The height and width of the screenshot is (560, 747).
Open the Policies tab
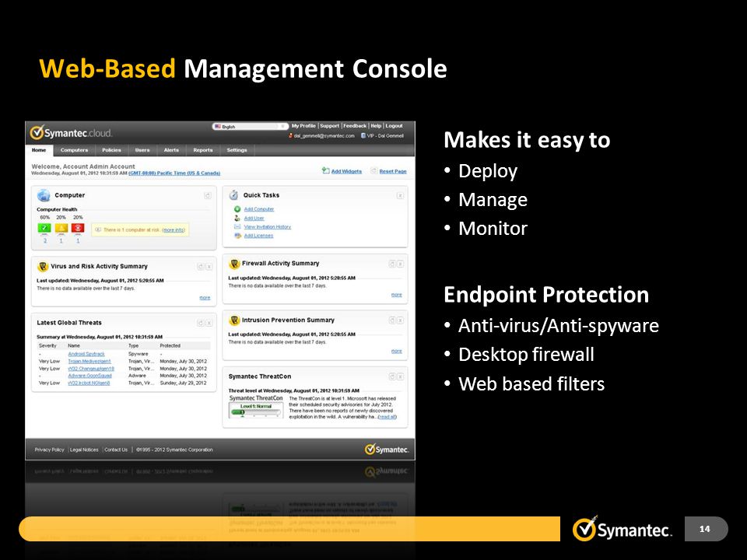point(111,150)
